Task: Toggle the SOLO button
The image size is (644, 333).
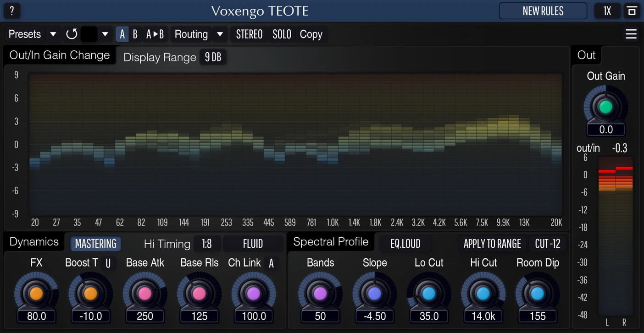Action: [282, 34]
